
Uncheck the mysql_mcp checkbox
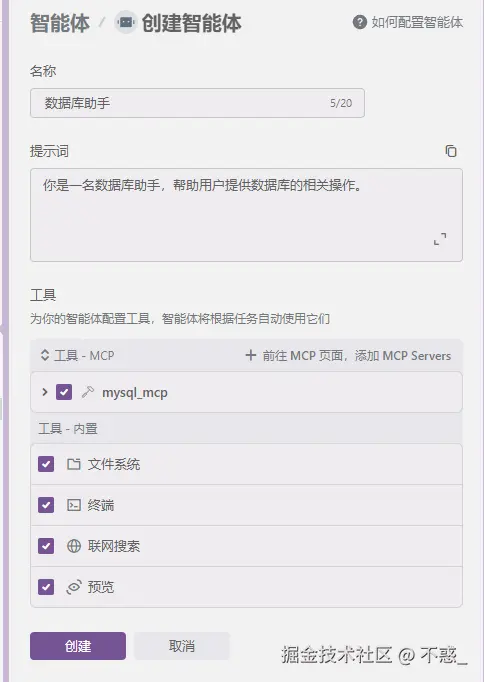pyautogui.click(x=64, y=392)
